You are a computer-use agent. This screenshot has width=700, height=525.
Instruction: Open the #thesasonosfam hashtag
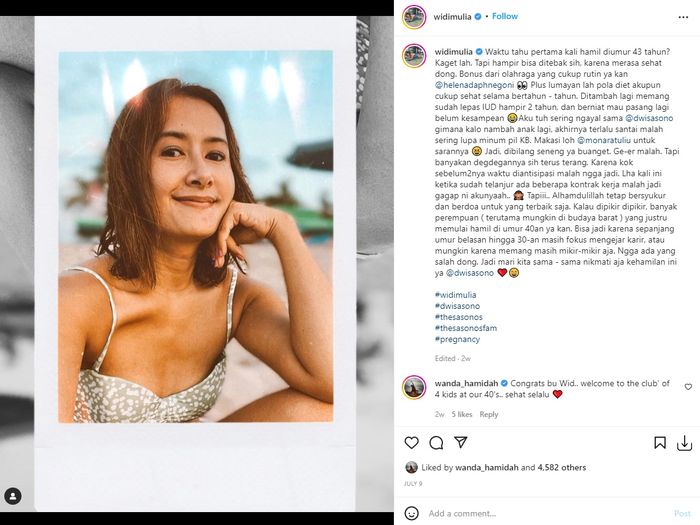coord(464,328)
